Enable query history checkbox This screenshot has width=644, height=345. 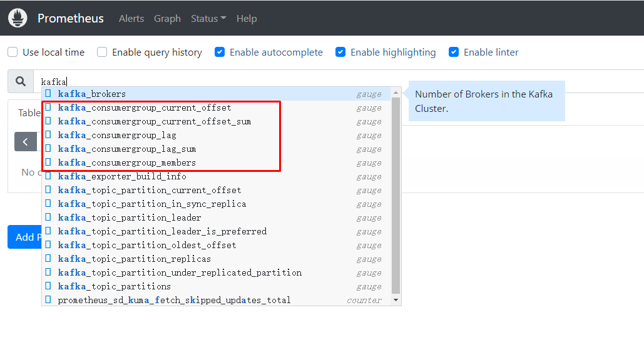pyautogui.click(x=102, y=52)
